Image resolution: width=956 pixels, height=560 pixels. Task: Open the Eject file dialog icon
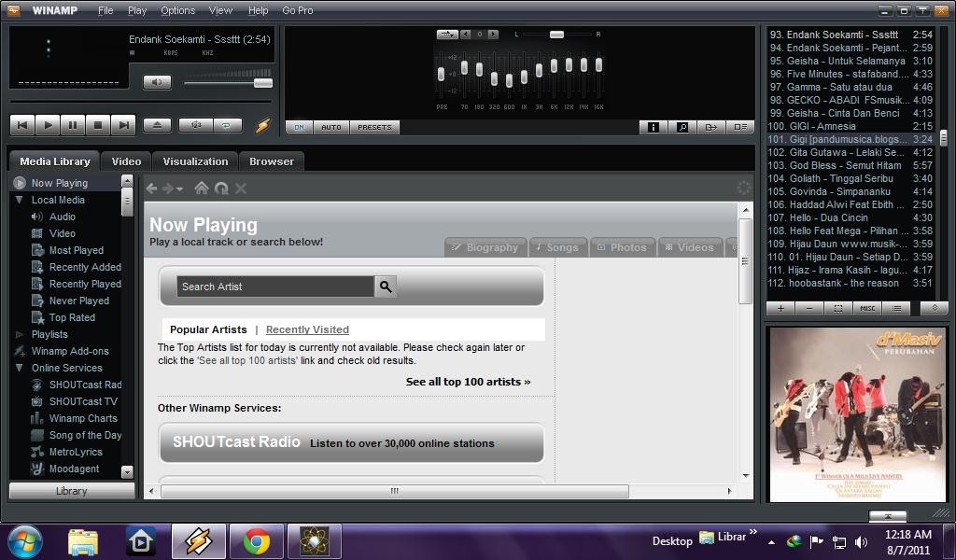156,124
